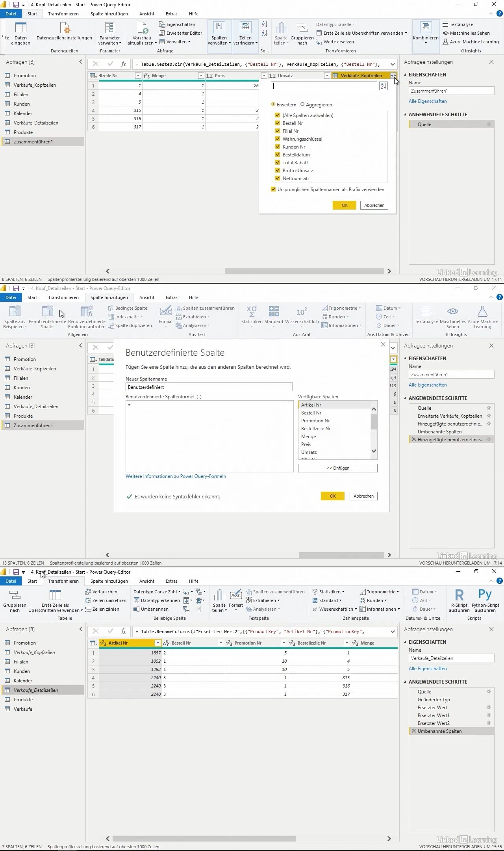Click the Datenquelleneinstellungen ribbon icon
Viewport: 504px width, 851px height.
pyautogui.click(x=65, y=29)
